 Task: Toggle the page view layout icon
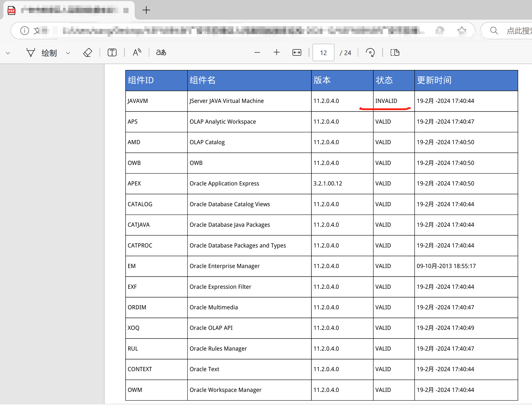395,53
